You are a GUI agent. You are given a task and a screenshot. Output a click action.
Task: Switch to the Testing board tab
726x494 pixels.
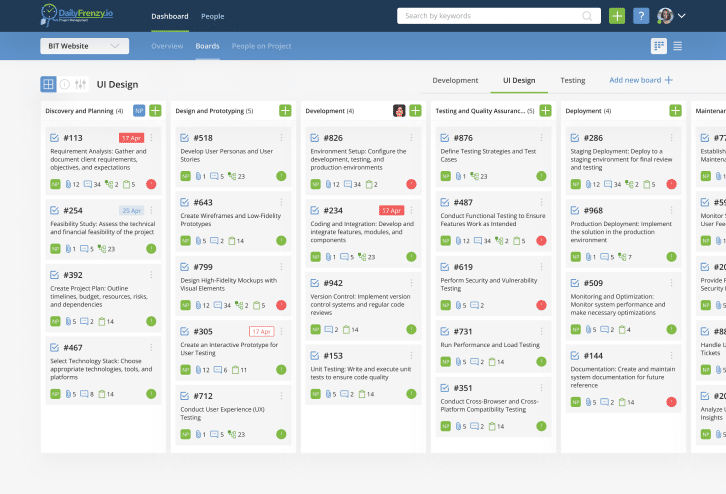[573, 80]
